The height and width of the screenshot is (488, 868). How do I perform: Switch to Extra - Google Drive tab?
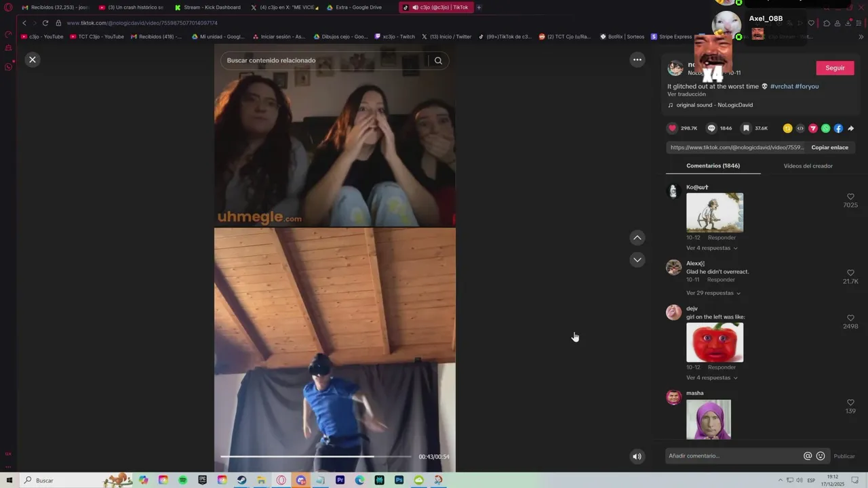coord(355,7)
